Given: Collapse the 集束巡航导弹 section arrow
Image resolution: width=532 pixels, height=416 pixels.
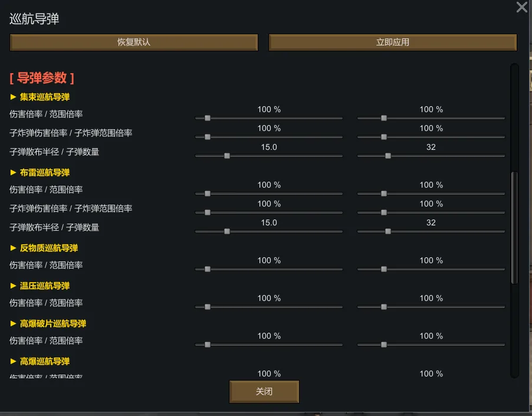Looking at the screenshot, I should pyautogui.click(x=14, y=97).
